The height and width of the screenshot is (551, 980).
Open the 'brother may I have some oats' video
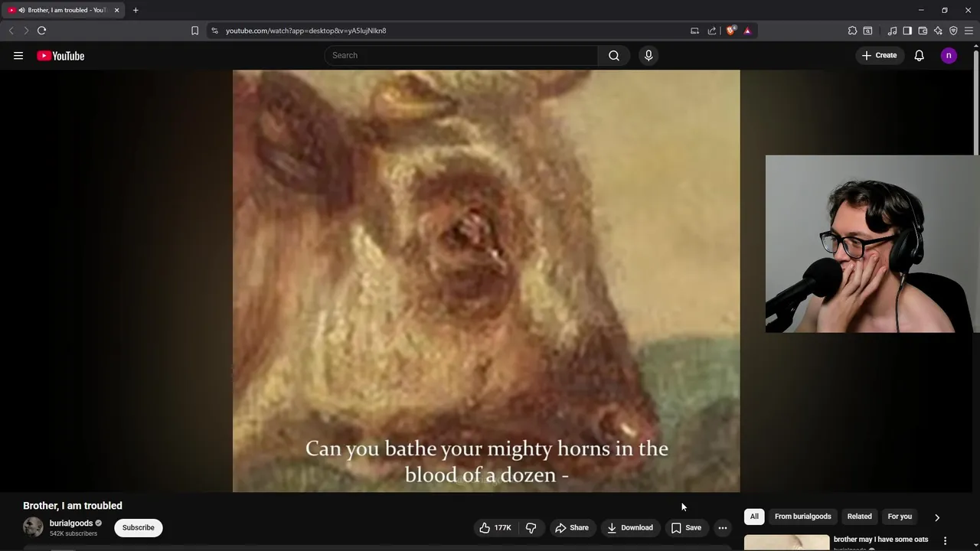[x=880, y=540]
